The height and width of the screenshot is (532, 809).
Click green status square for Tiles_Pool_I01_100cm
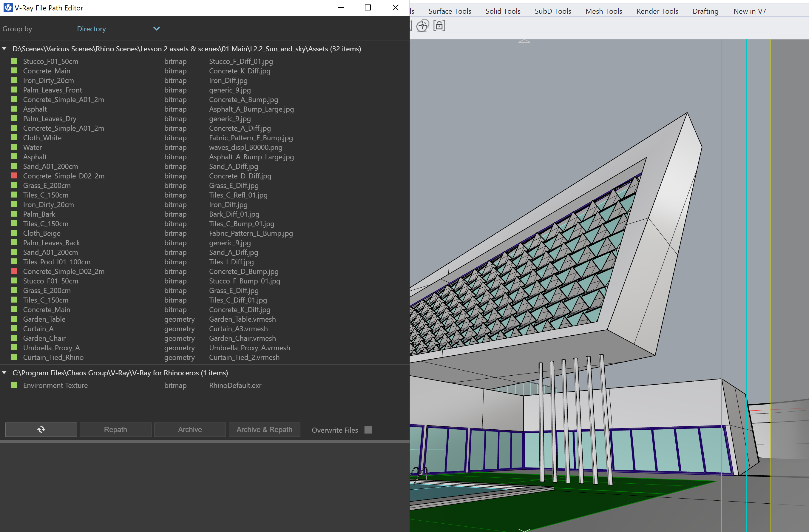point(14,261)
